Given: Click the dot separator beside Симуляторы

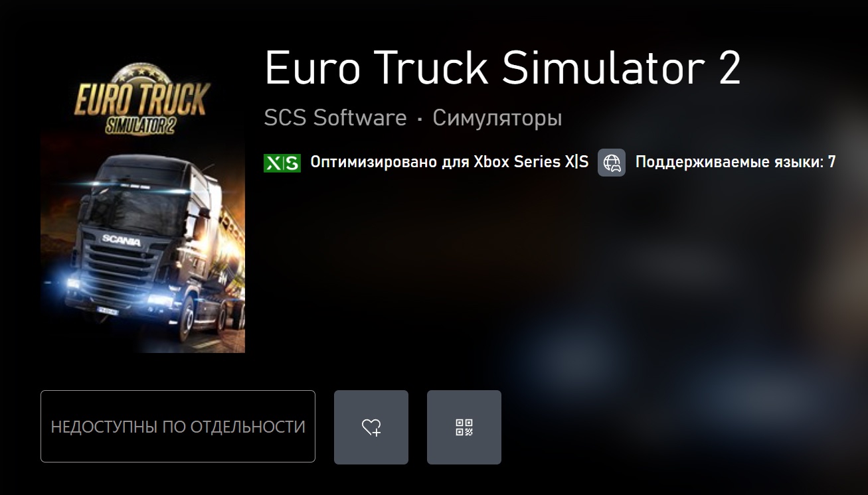Looking at the screenshot, I should tap(420, 120).
